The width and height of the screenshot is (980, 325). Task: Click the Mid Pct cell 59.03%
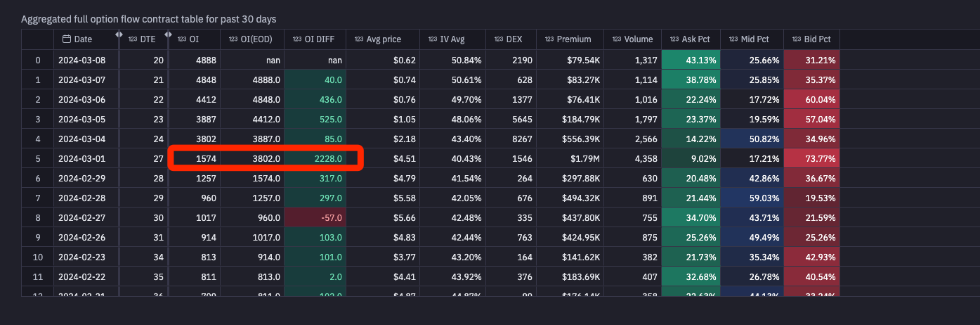[752, 198]
